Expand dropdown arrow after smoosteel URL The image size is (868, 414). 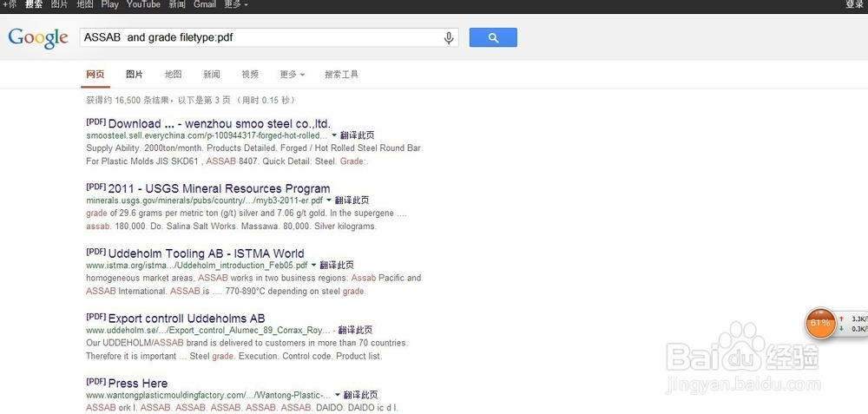tap(334, 135)
